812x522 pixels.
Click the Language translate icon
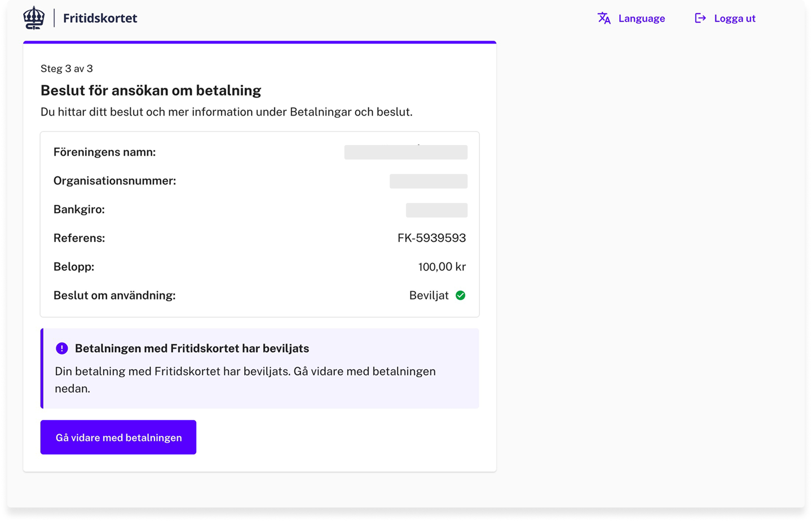click(x=604, y=18)
